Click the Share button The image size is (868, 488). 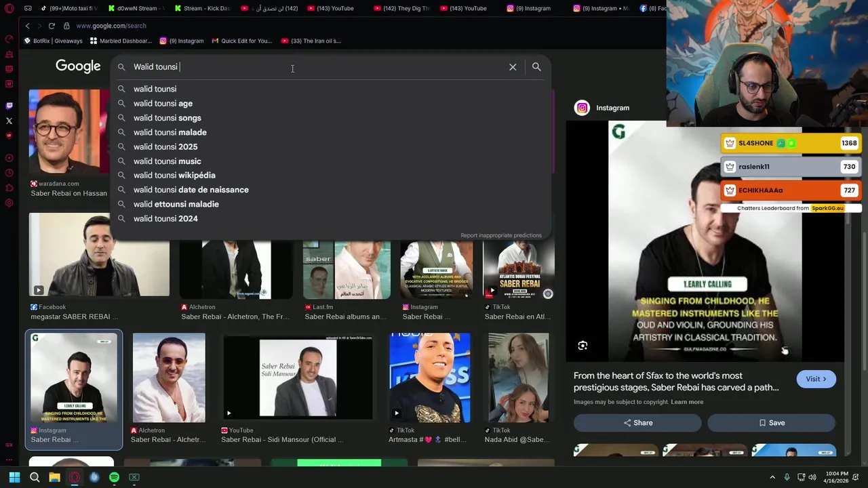pyautogui.click(x=637, y=423)
